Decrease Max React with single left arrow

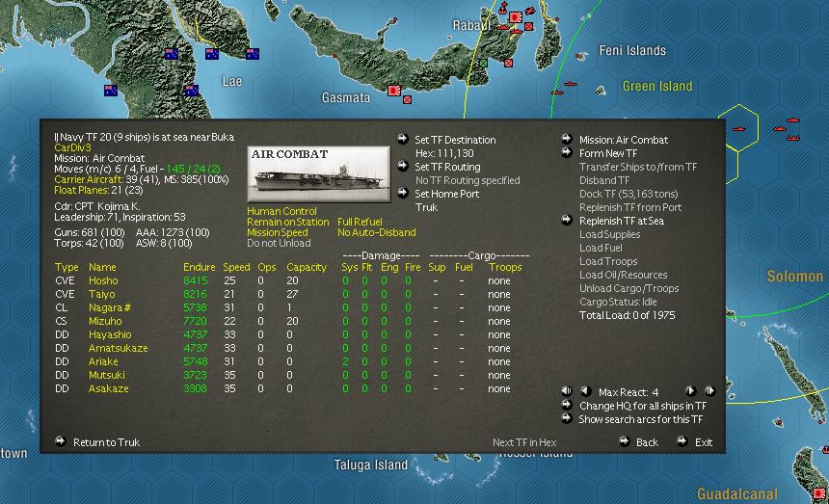(x=586, y=391)
